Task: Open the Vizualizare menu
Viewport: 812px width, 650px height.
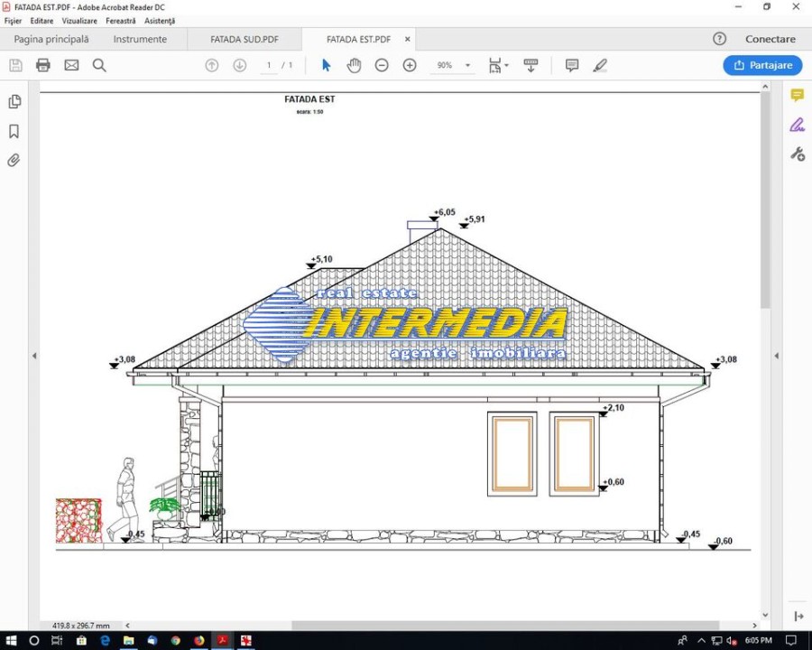Action: pos(79,21)
